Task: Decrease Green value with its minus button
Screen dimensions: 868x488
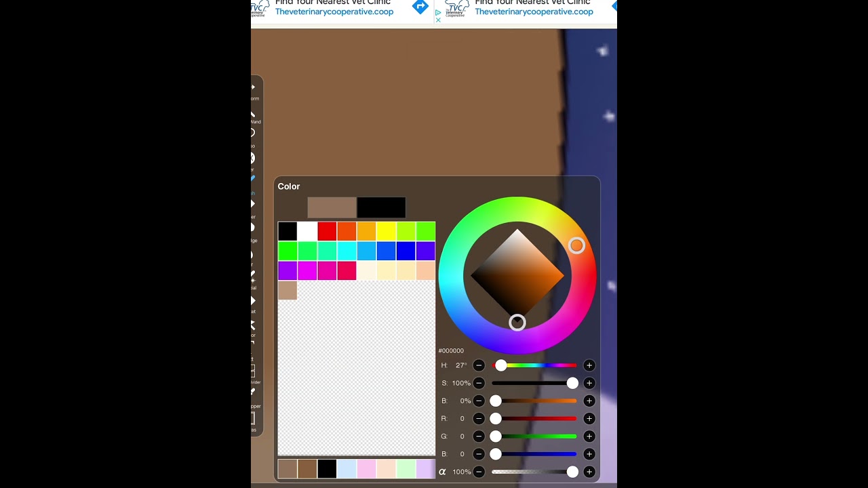Action: click(x=479, y=436)
